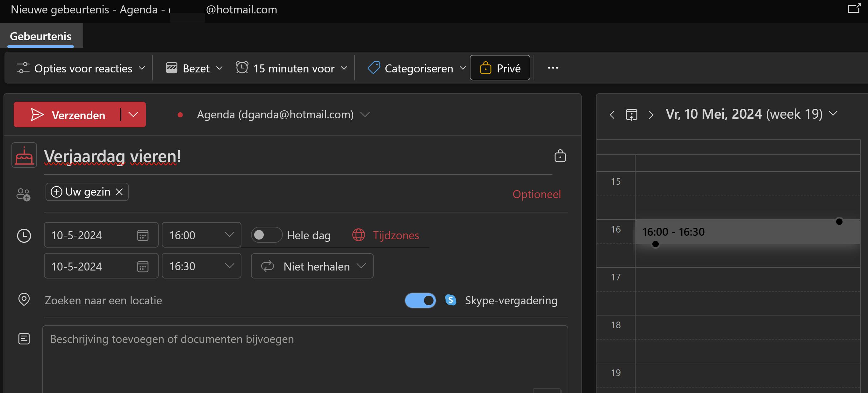The height and width of the screenshot is (393, 868).
Task: Go to today in calendar preview
Action: [631, 115]
